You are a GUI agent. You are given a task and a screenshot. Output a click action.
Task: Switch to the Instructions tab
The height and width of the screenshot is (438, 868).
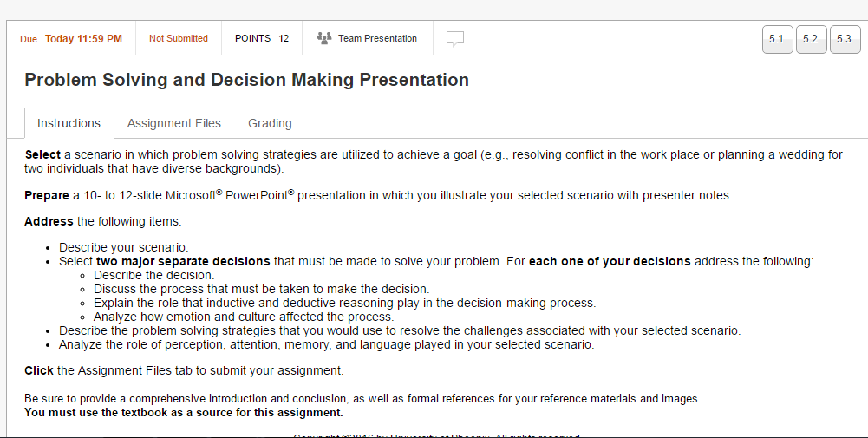click(69, 123)
